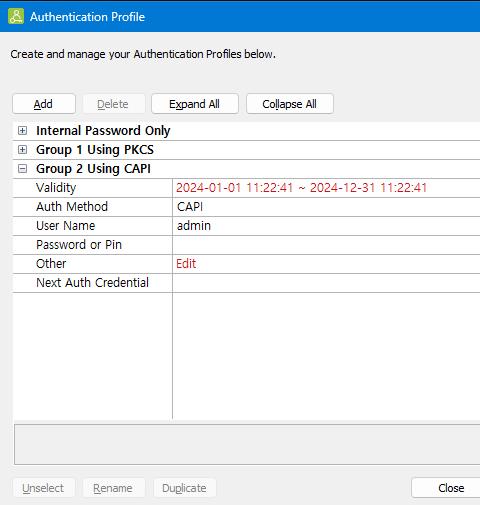Expand the Internal Password Only profile
The width and height of the screenshot is (480, 505).
click(22, 131)
